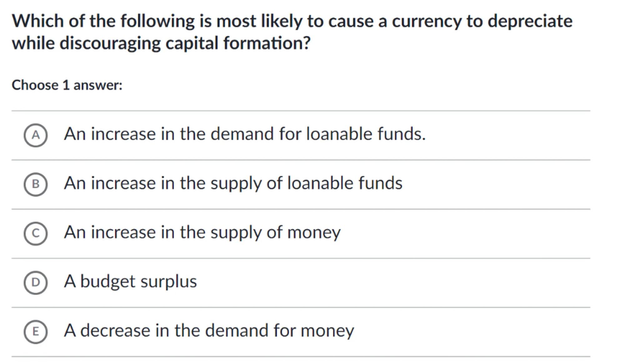Click the 'Choose 1 answer:' label
The image size is (640, 364).
(x=67, y=85)
